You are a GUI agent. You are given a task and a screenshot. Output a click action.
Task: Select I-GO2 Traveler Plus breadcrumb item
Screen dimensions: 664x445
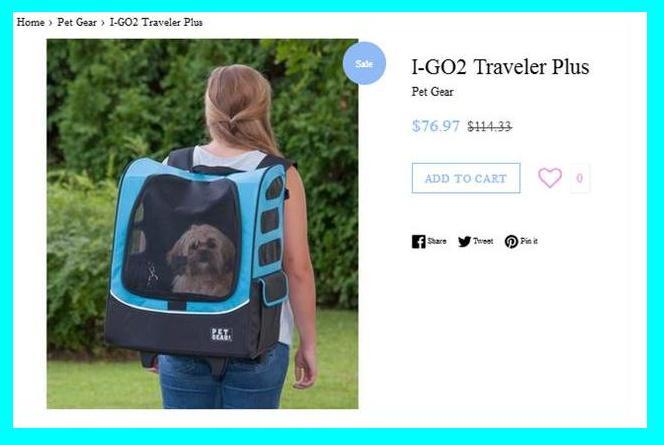tap(156, 22)
